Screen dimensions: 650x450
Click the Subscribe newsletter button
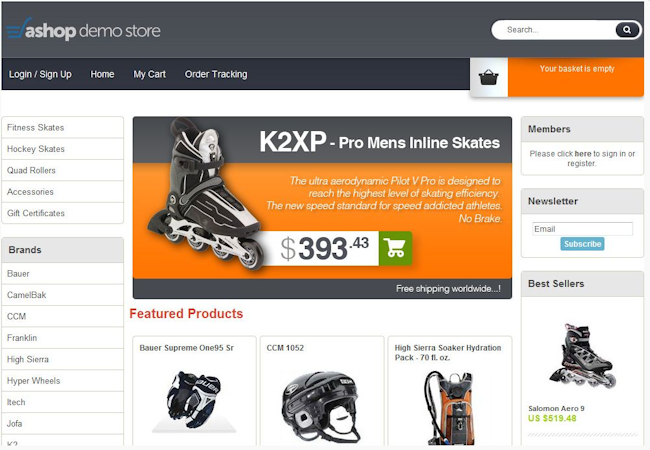(582, 244)
